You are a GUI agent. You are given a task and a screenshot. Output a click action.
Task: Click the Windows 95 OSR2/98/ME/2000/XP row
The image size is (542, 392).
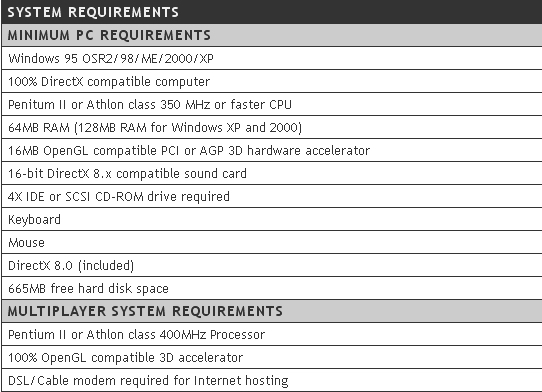272,58
